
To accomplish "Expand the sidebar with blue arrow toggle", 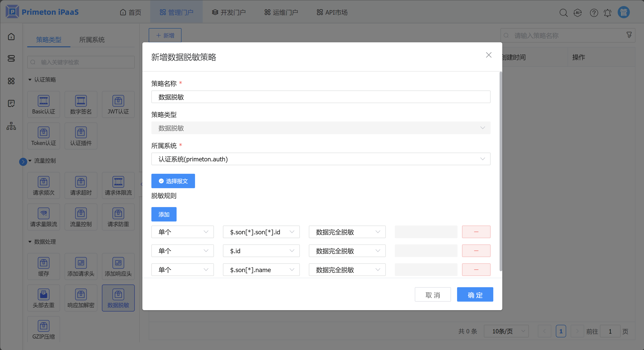I will [23, 162].
